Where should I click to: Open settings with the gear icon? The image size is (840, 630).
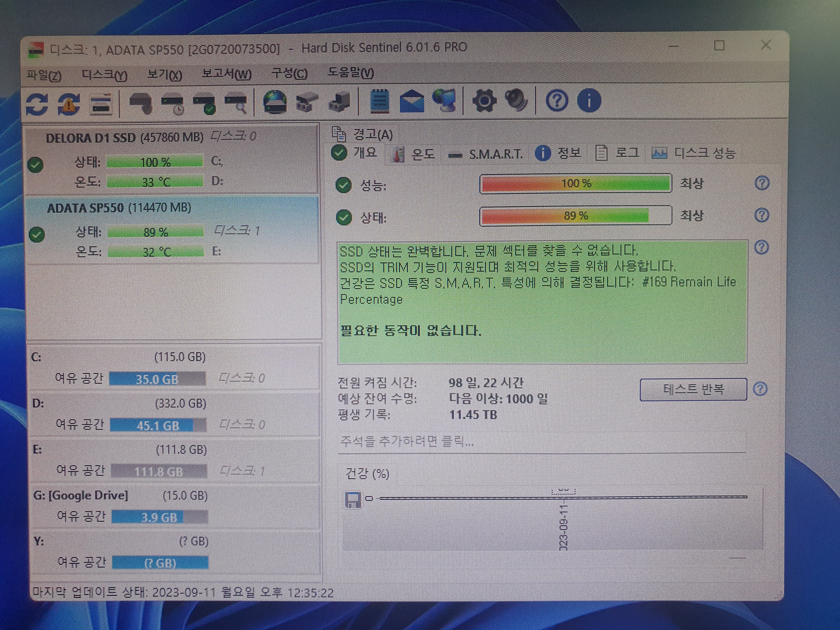pyautogui.click(x=484, y=101)
